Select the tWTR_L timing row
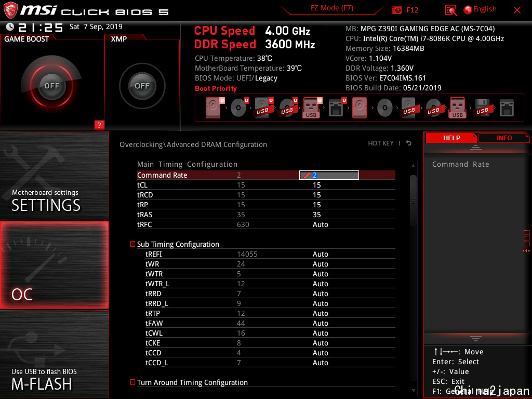Viewport: 532px width, 399px height. tap(270, 284)
